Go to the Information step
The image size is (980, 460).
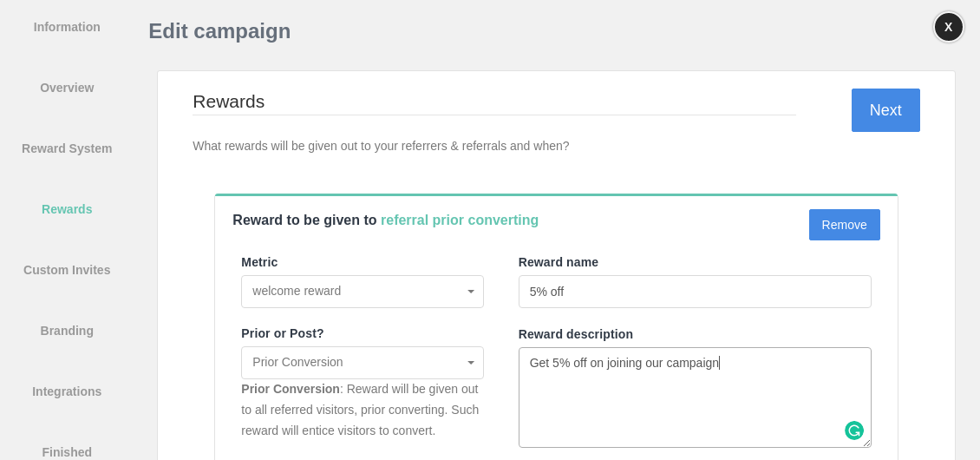click(x=67, y=27)
